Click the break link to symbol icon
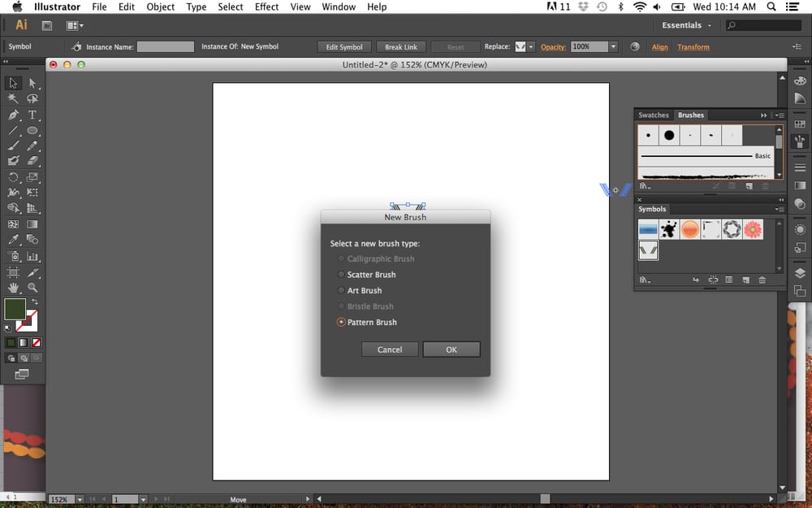 pyautogui.click(x=713, y=280)
